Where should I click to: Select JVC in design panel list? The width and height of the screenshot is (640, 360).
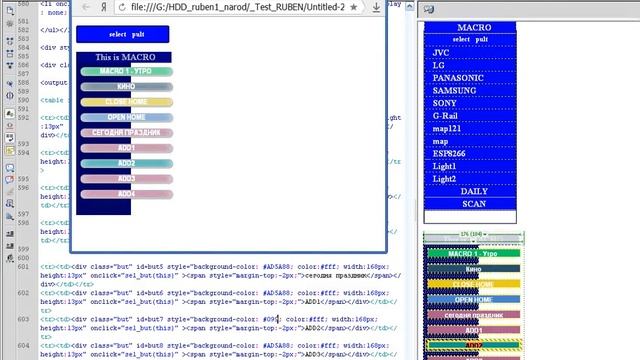[470, 53]
